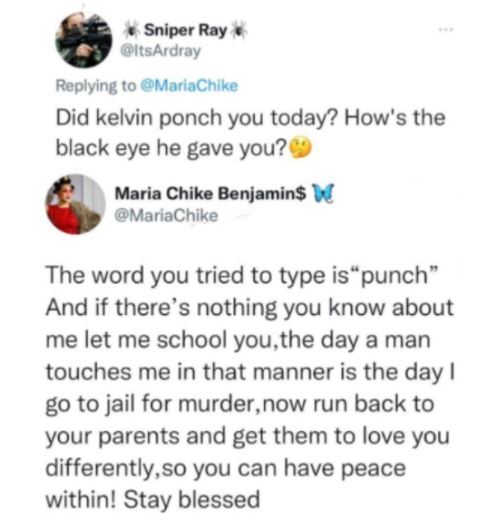Click the Maria Chike Benjamin$ display name
Screen dimensions: 498x513
pos(210,194)
